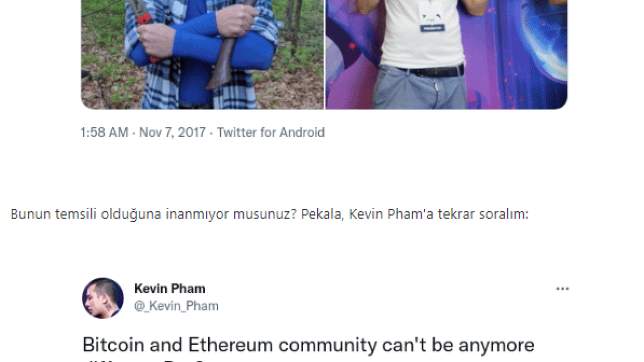
Task: Click the @_Kevin_Pham handle
Action: point(176,306)
